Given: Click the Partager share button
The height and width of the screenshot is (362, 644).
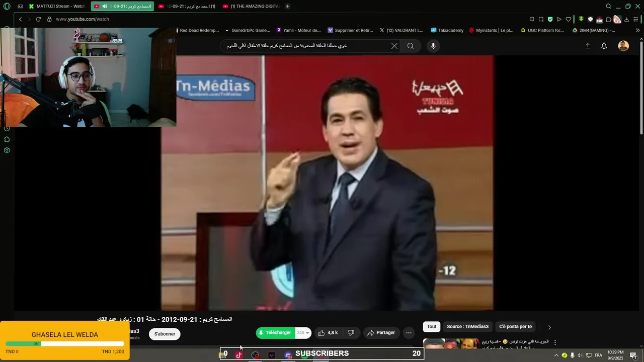Looking at the screenshot, I should point(381,333).
